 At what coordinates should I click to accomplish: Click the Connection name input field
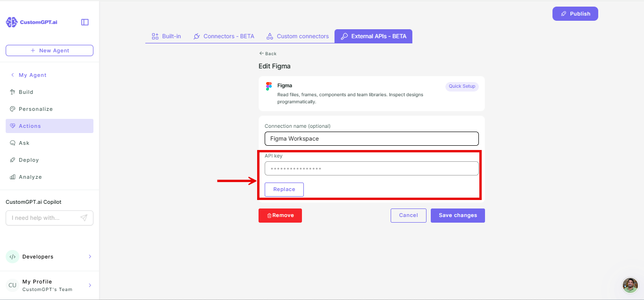pos(372,139)
